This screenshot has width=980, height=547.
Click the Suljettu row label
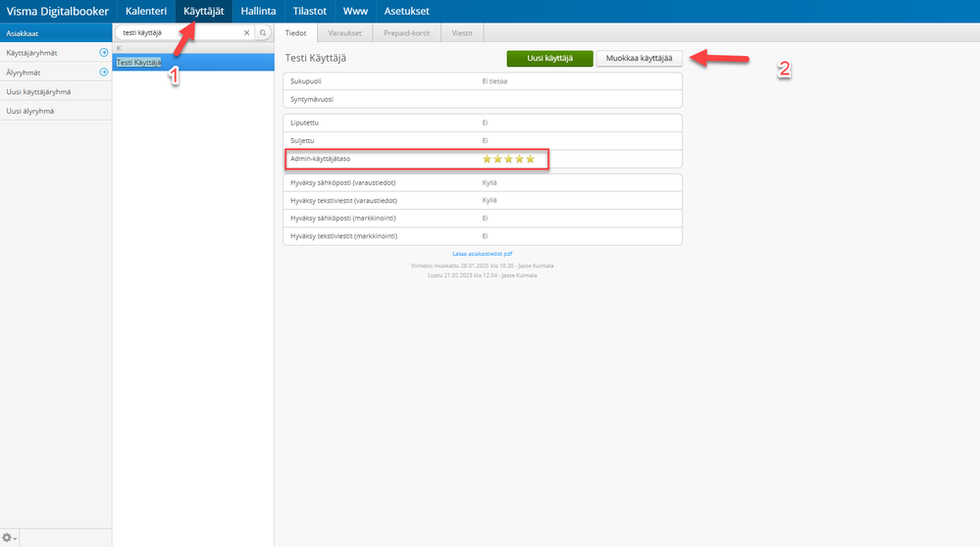[x=302, y=141]
